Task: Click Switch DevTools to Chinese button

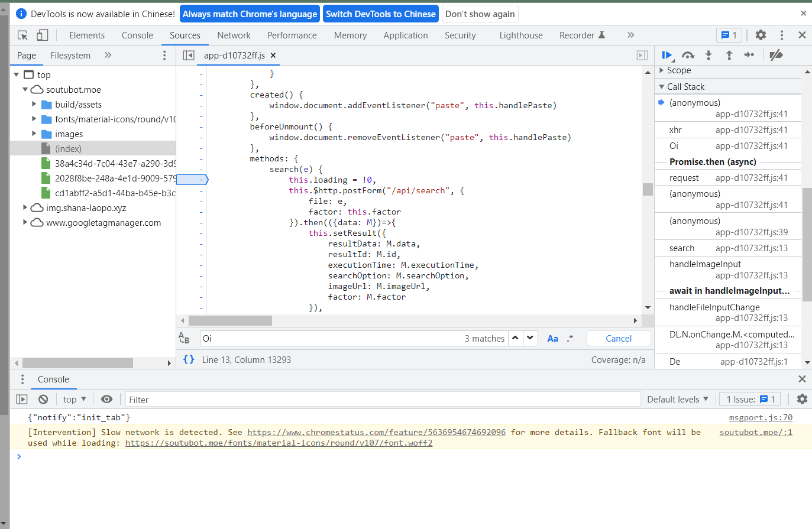Action: tap(381, 14)
